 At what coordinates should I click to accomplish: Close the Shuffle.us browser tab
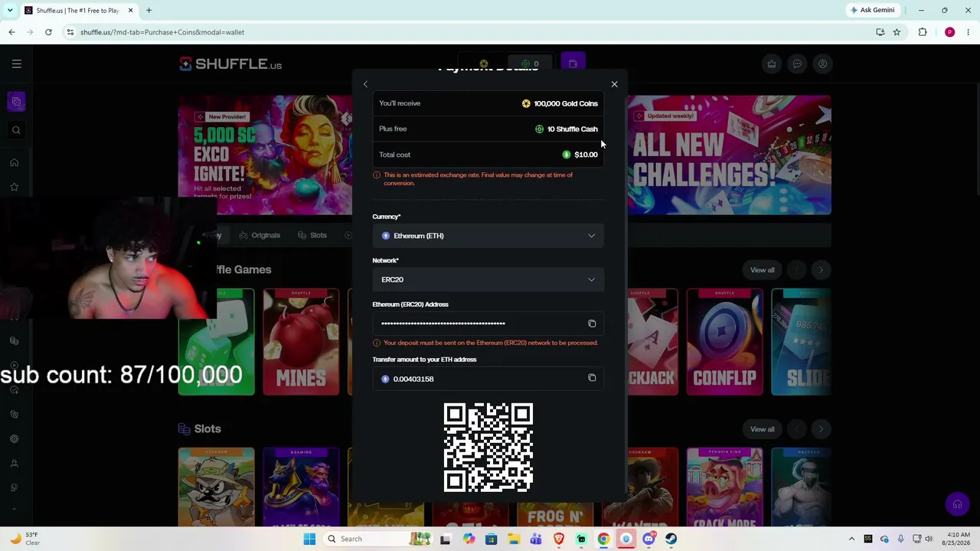tap(130, 11)
